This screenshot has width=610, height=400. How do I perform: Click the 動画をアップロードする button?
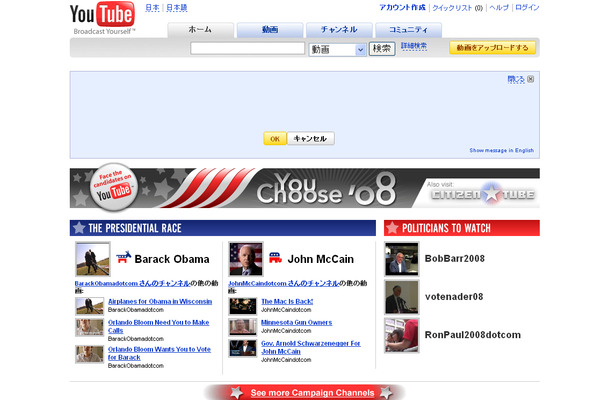coord(493,48)
